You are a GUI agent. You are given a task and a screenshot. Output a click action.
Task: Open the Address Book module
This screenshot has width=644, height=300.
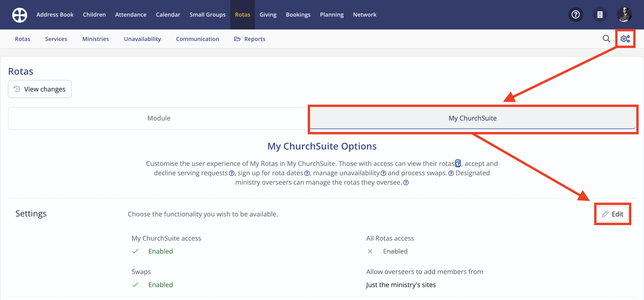pos(55,15)
